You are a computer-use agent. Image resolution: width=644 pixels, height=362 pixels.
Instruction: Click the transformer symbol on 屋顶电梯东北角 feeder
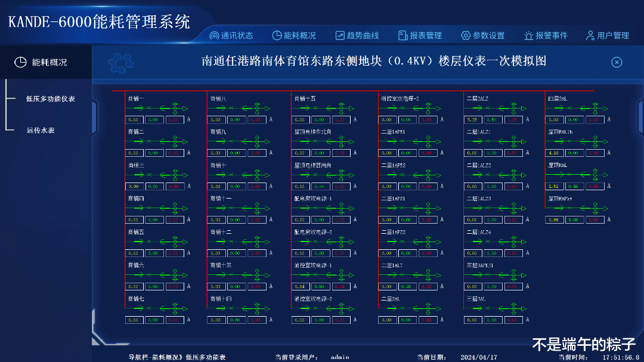341,142
